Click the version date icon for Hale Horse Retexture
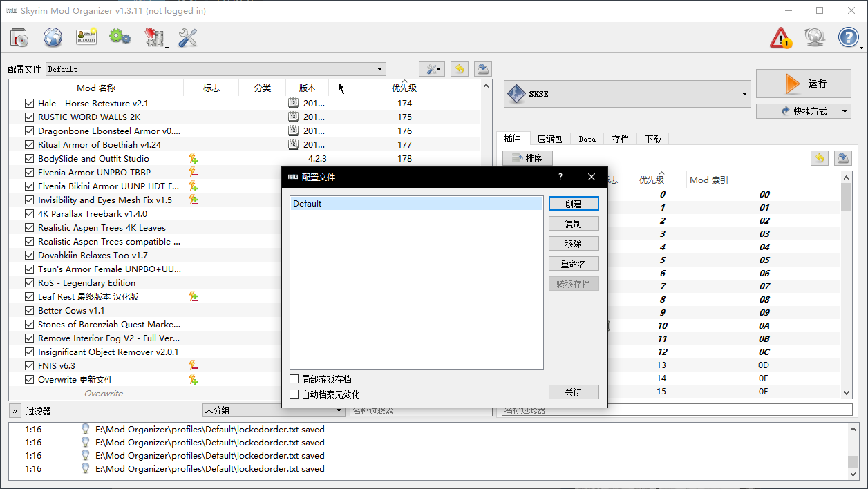 point(293,103)
